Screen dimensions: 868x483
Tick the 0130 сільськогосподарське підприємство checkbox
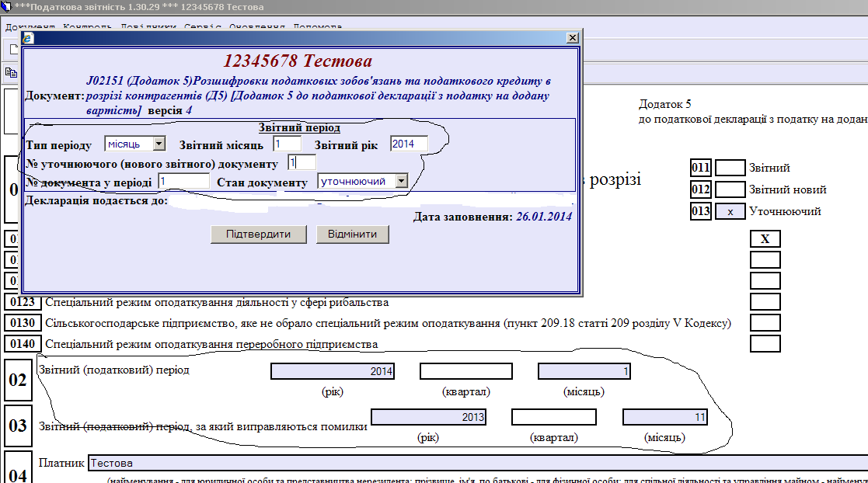coord(765,322)
